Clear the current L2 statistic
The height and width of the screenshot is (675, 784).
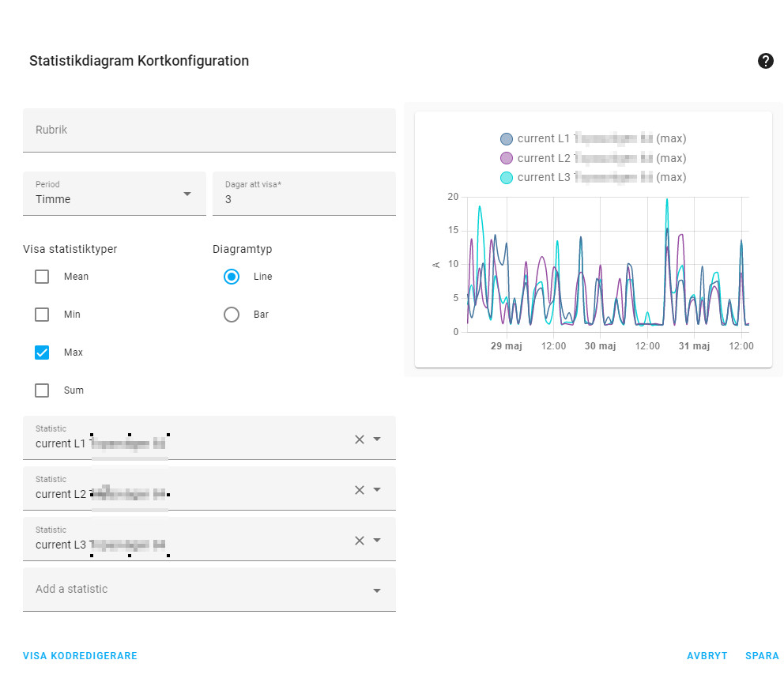pyautogui.click(x=359, y=490)
